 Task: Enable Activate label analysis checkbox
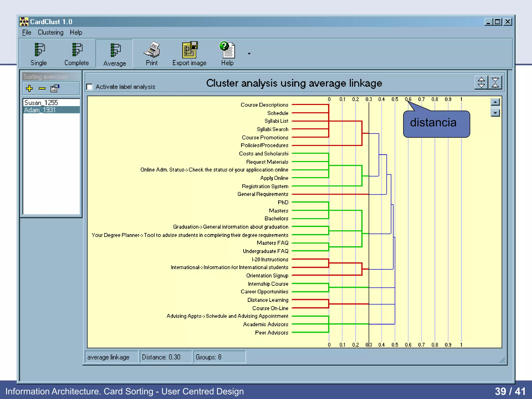(x=90, y=87)
